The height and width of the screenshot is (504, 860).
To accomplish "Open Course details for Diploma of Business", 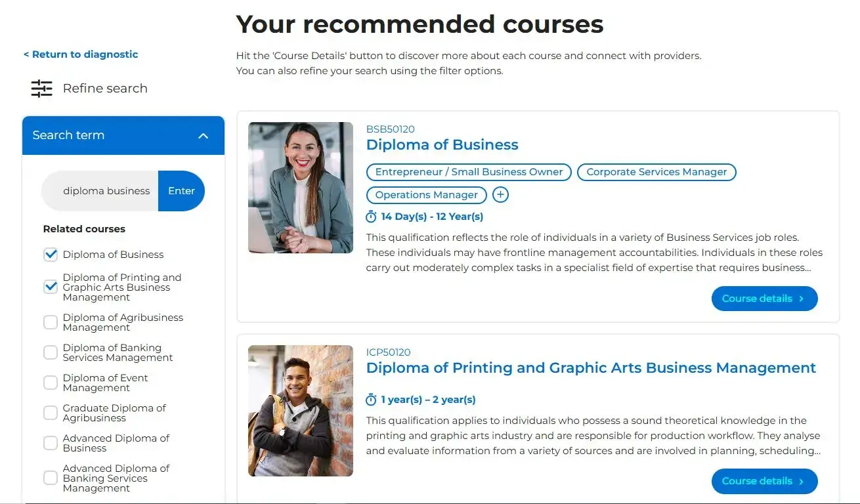I will coord(764,298).
